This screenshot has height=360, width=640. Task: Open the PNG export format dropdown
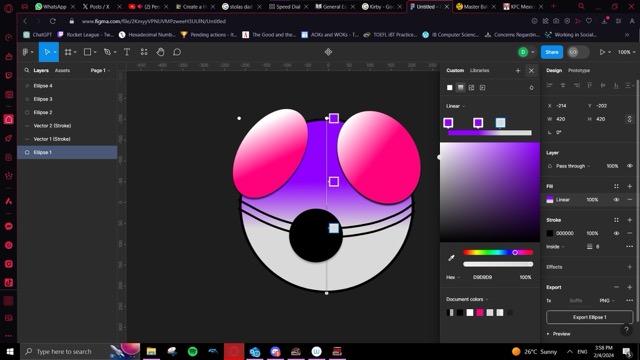(607, 300)
